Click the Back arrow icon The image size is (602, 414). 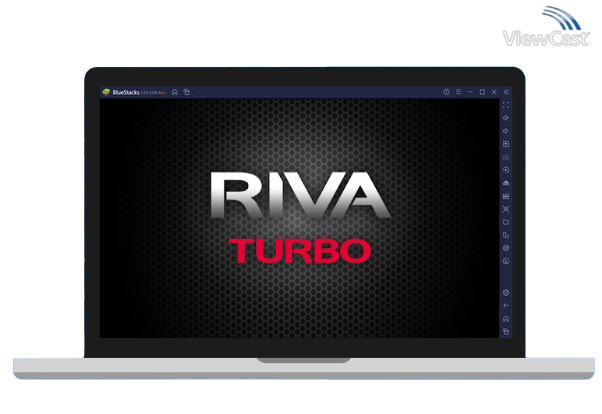pyautogui.click(x=506, y=306)
